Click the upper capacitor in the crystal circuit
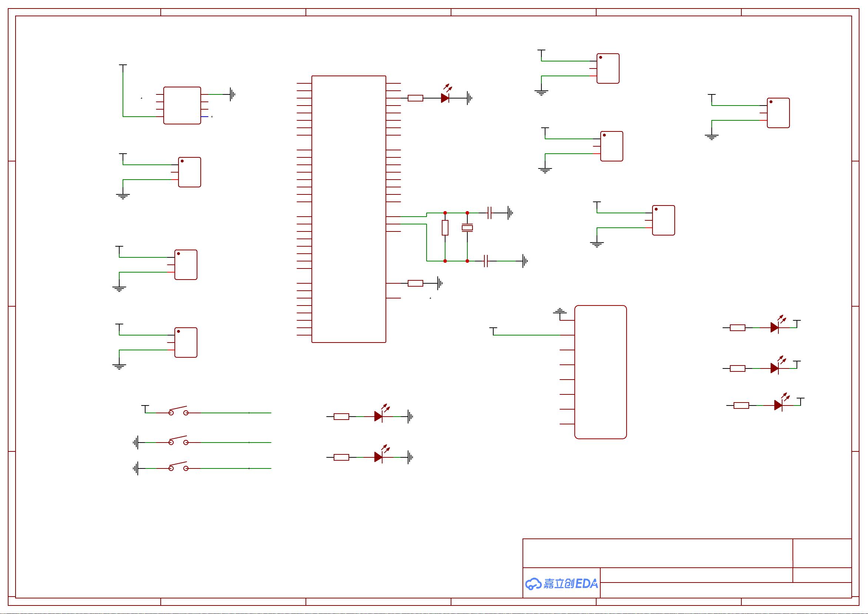The height and width of the screenshot is (614, 868). point(490,213)
